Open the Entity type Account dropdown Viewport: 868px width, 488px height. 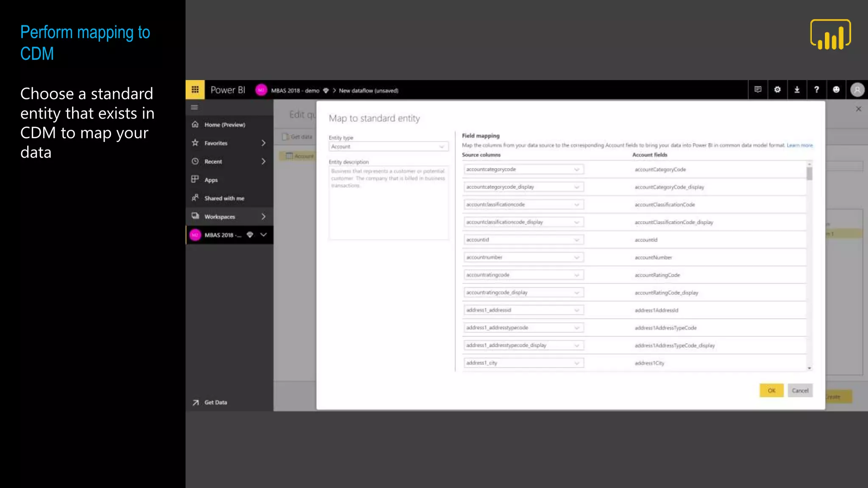pos(388,147)
